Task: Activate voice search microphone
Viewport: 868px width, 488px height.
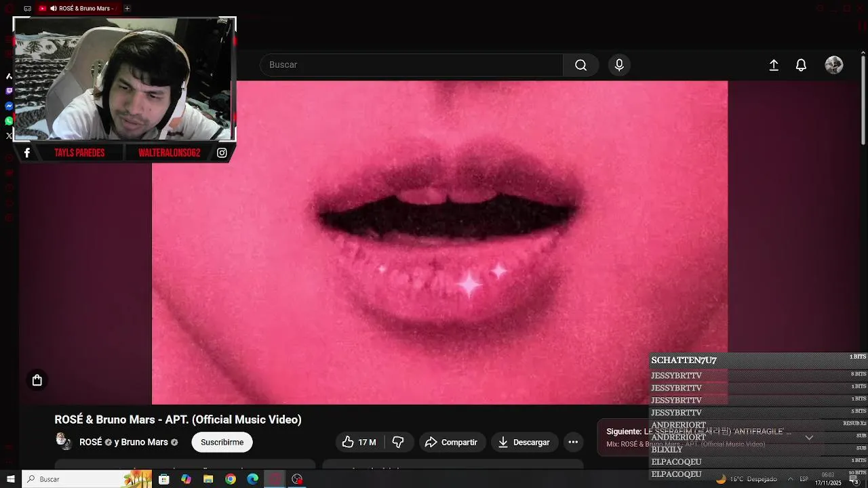Action: (619, 65)
